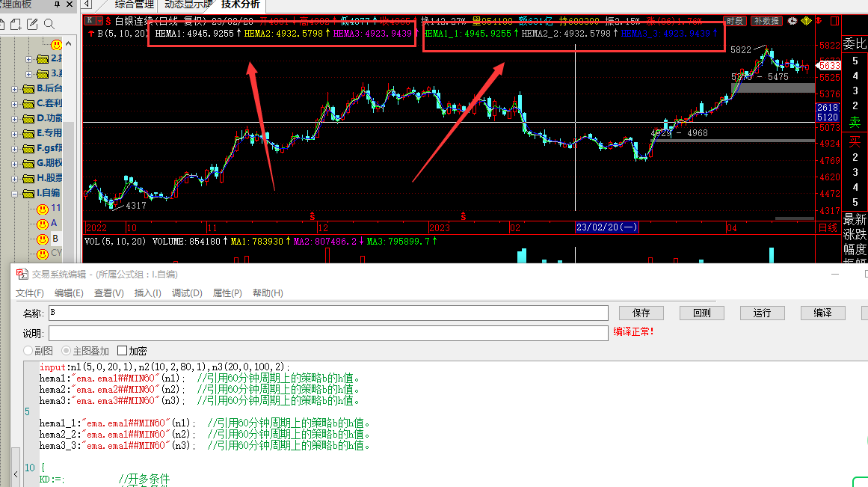Open the 属性(P) menu
Image resolution: width=868 pixels, height=487 pixels.
(x=227, y=293)
